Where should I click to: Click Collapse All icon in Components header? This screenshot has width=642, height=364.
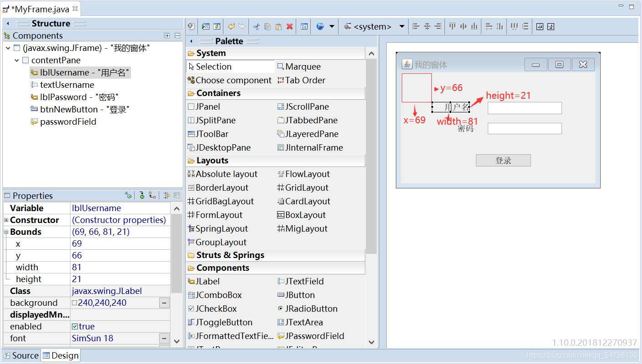coord(177,35)
